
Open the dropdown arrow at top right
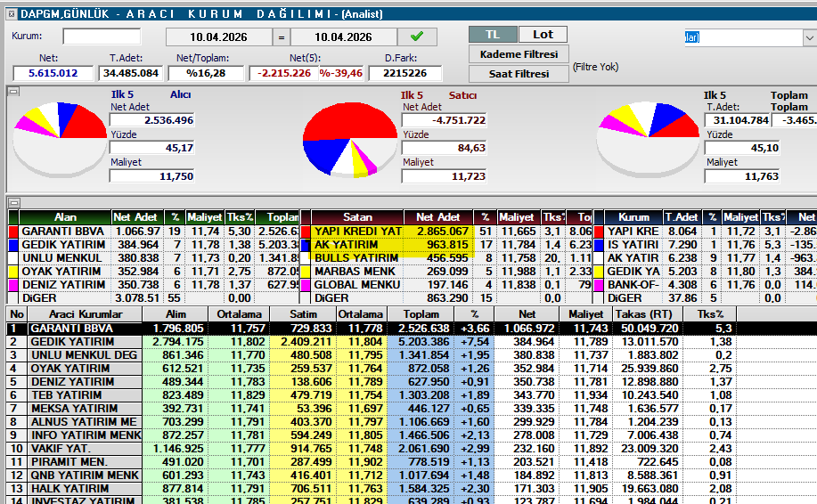tap(809, 37)
